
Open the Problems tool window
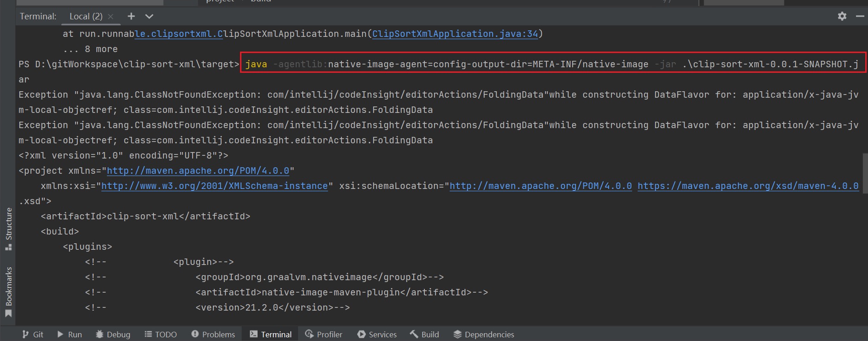pos(213,334)
